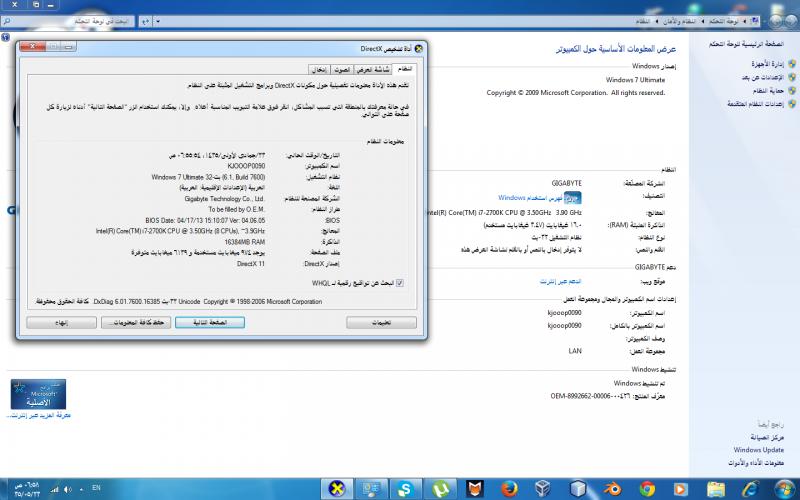Click الصفحة التالية (Next Page) button

[210, 322]
